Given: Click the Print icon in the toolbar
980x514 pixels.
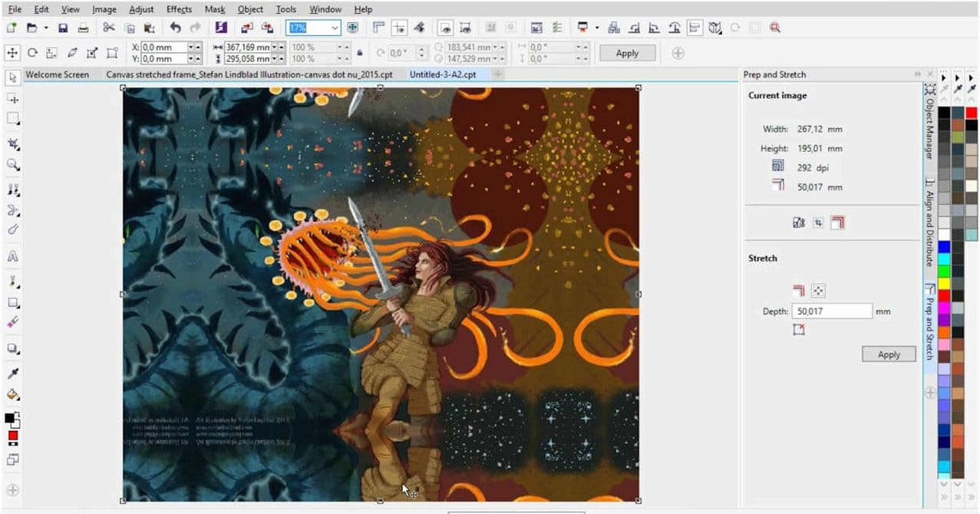Looking at the screenshot, I should click(82, 28).
